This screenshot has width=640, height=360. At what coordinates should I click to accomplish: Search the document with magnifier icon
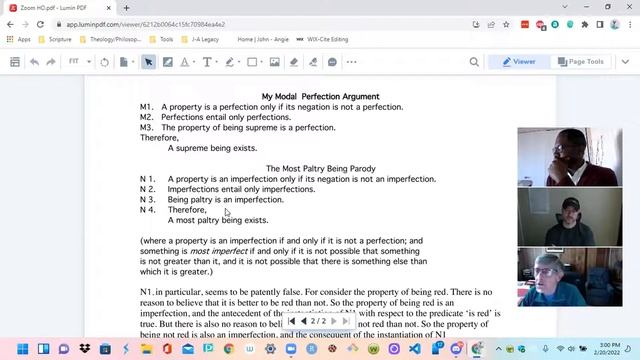click(474, 62)
